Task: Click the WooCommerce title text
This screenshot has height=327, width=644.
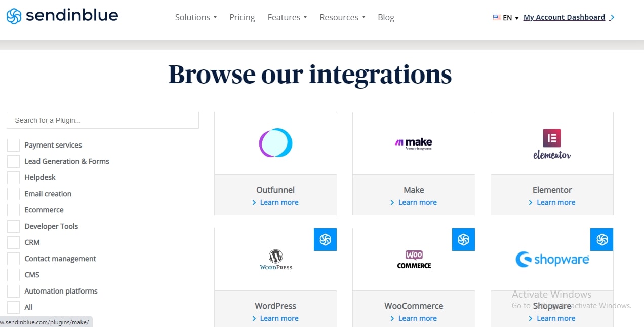Action: click(414, 306)
